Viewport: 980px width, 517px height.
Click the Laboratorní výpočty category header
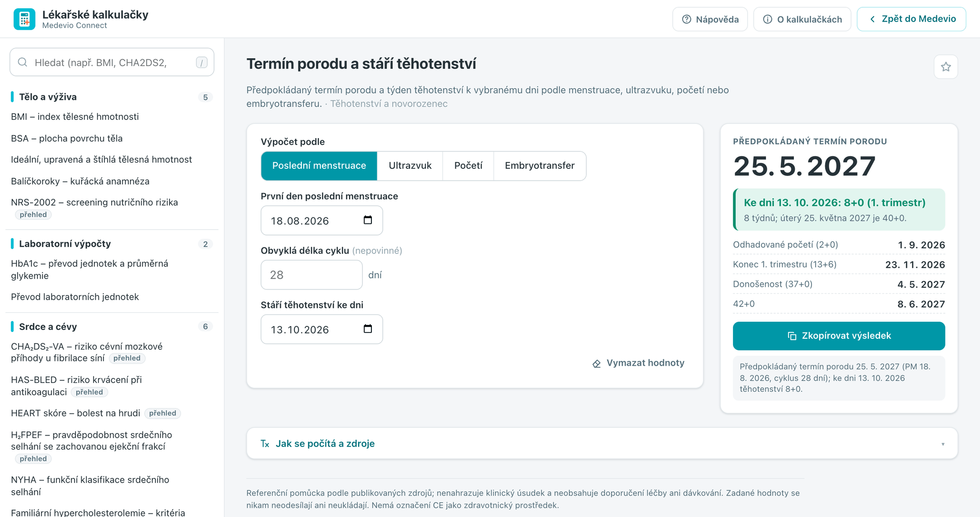[112, 244]
